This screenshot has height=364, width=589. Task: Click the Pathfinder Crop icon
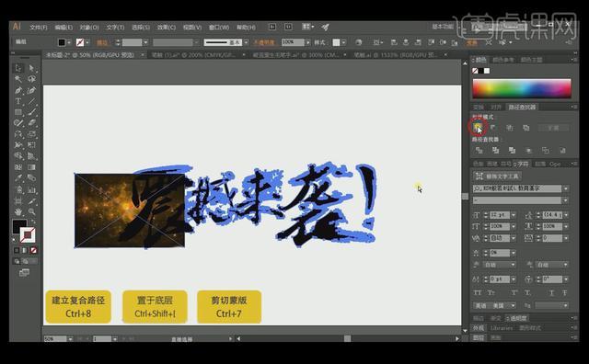click(x=529, y=151)
